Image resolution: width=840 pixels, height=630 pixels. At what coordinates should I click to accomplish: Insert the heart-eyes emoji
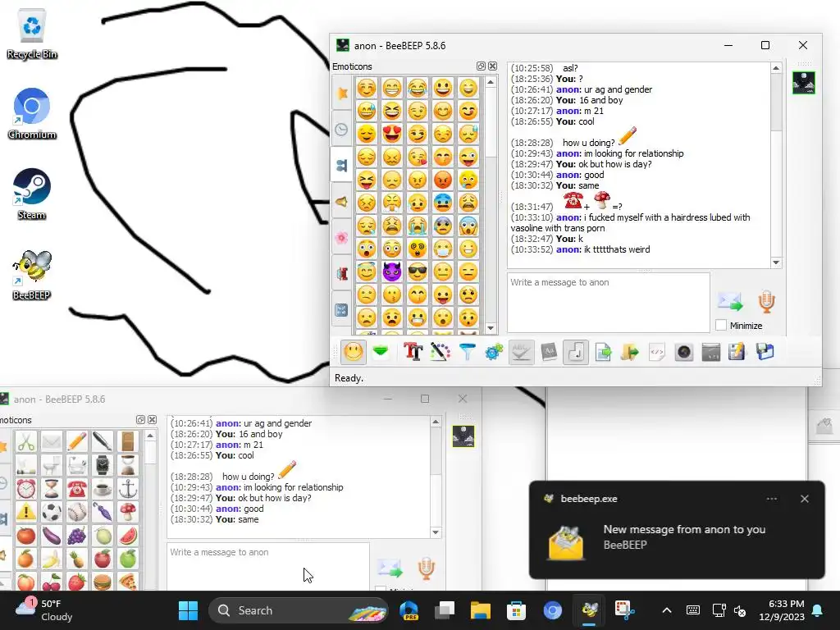[x=391, y=134]
